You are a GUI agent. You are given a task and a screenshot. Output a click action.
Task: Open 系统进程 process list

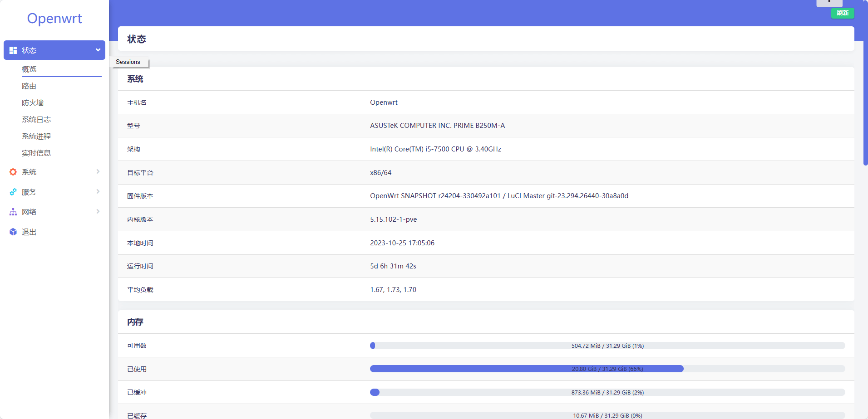click(36, 136)
